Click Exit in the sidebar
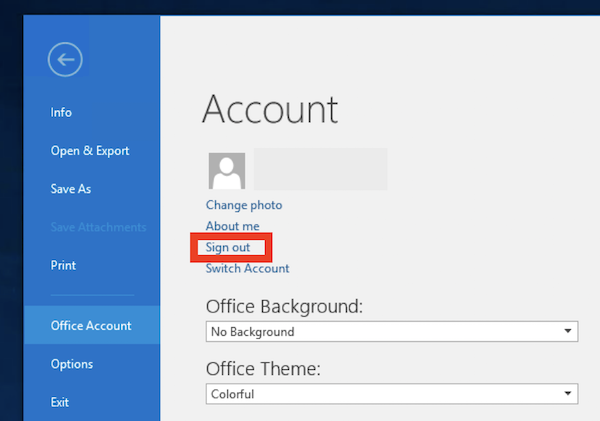600x421 pixels. click(x=61, y=402)
